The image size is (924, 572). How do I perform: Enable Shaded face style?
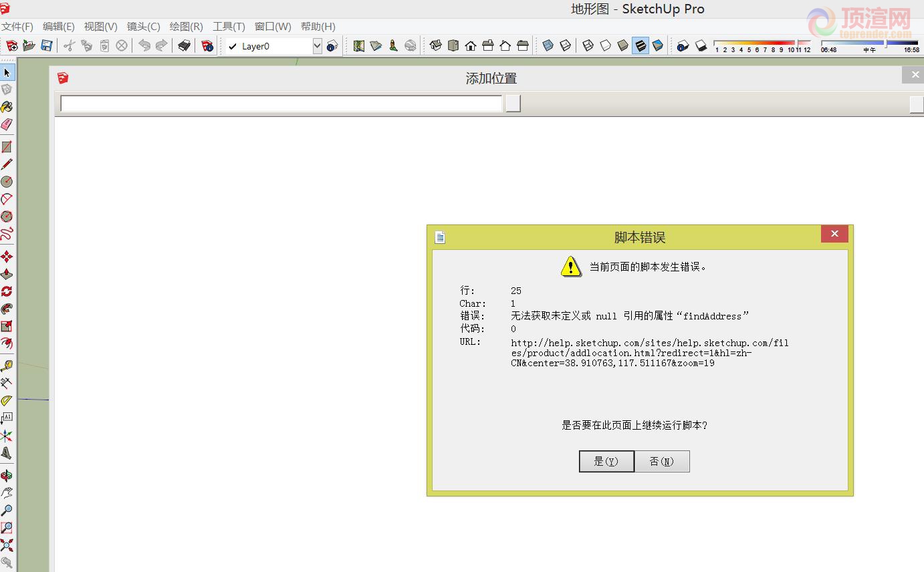click(623, 45)
